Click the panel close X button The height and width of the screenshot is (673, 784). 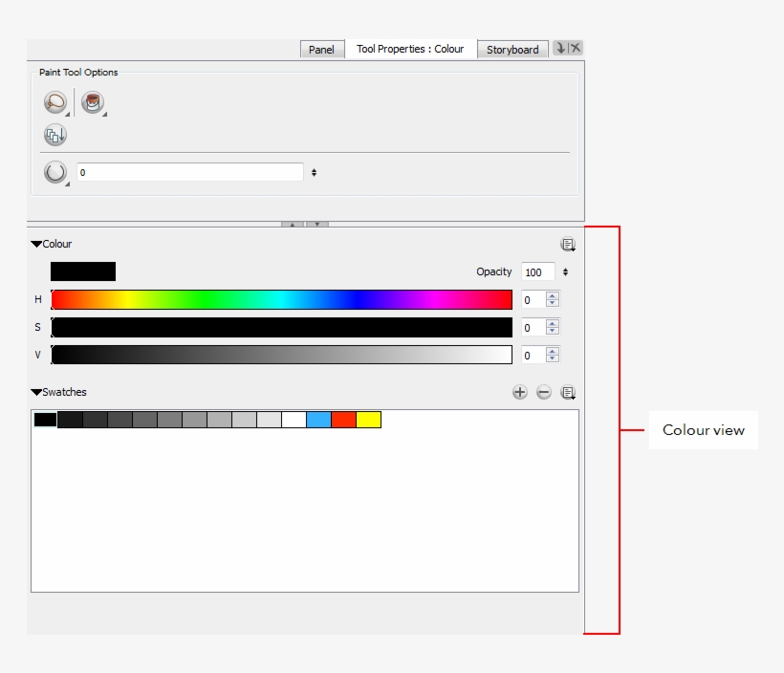577,46
